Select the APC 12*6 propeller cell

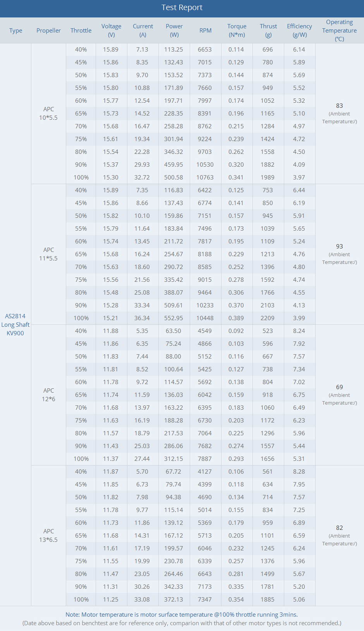(x=48, y=395)
